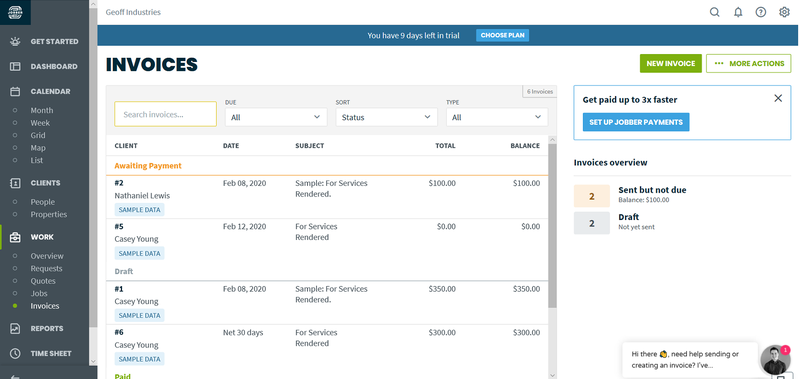
Task: Open Calendar Week view
Action: click(40, 123)
